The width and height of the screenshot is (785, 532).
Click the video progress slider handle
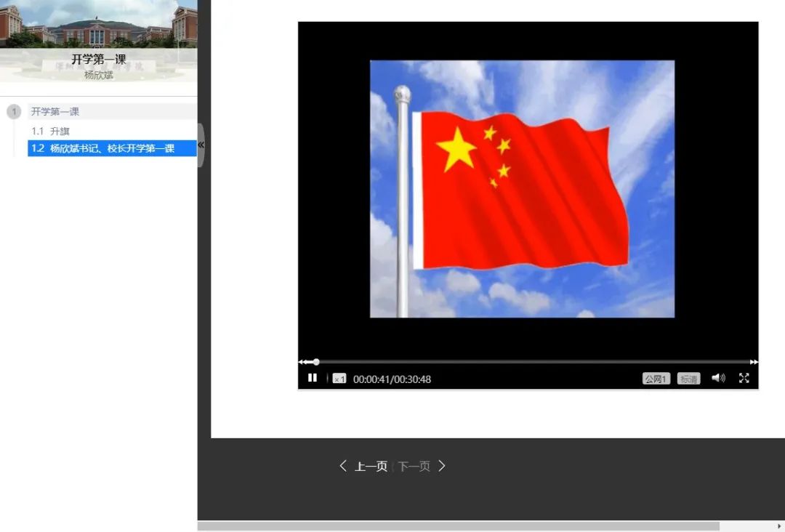pos(316,362)
